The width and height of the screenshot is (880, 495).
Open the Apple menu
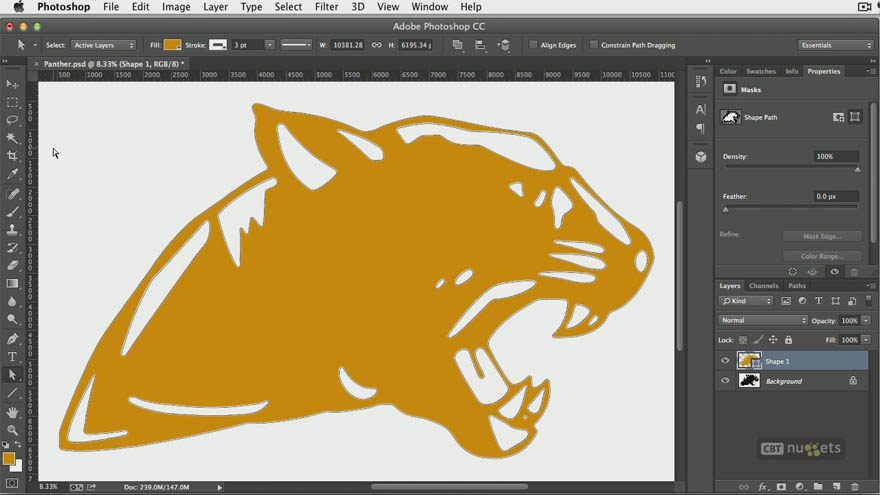pos(19,7)
